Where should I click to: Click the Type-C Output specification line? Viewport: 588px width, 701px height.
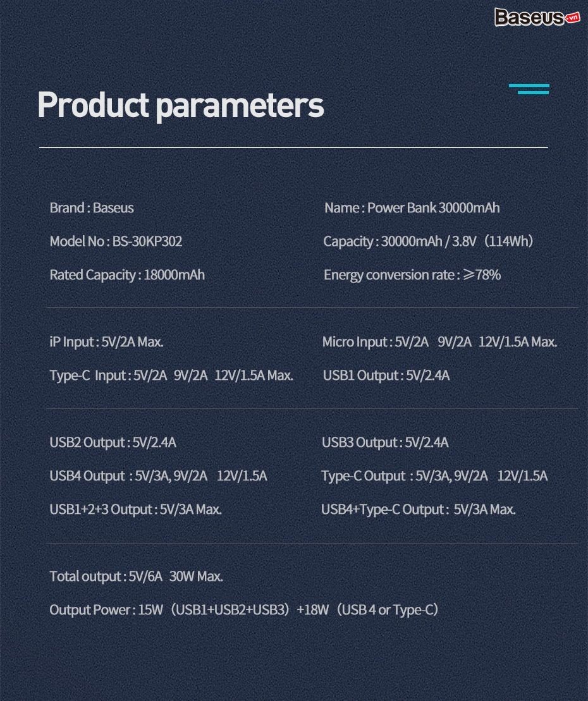[434, 476]
